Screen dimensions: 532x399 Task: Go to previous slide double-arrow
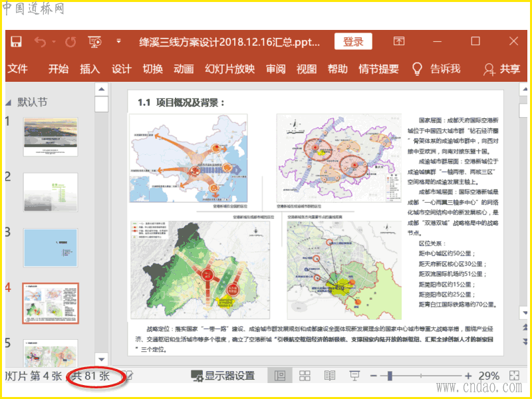(525, 327)
